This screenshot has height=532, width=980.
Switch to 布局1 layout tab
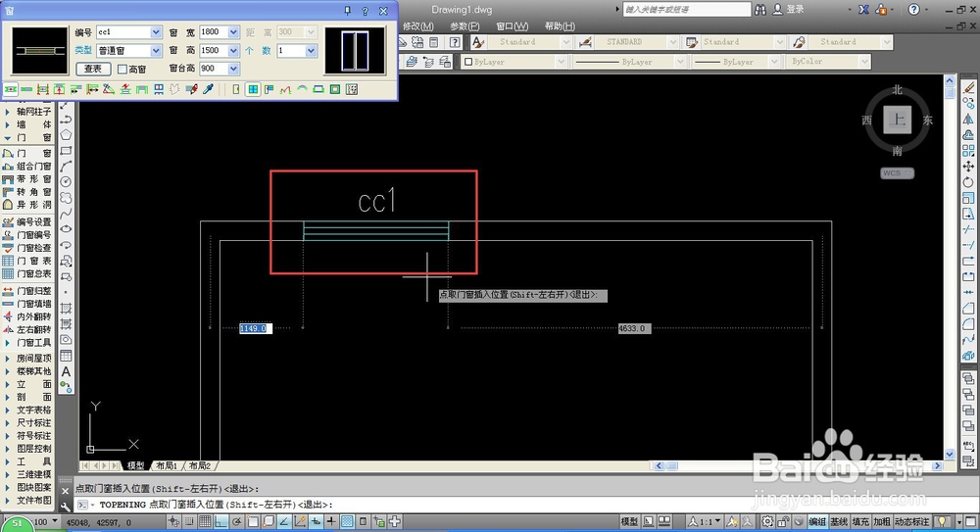167,465
